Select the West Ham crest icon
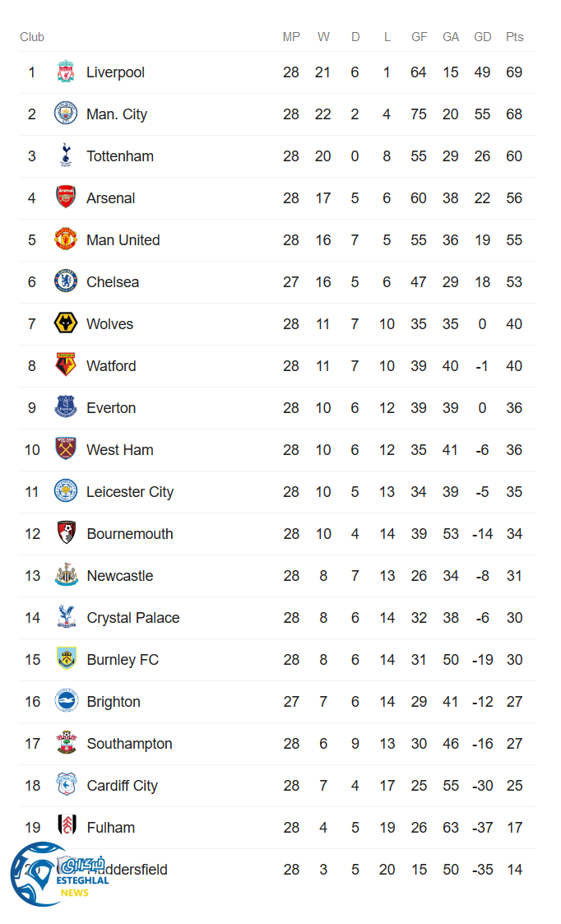 pyautogui.click(x=66, y=450)
